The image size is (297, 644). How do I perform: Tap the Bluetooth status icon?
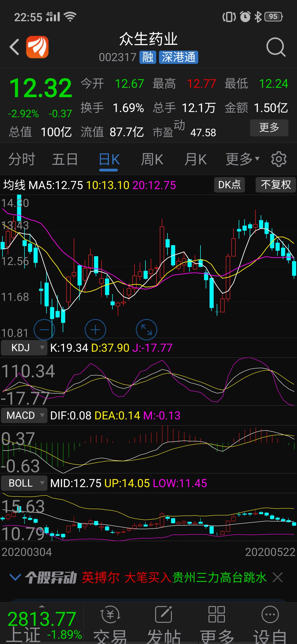pyautogui.click(x=258, y=17)
